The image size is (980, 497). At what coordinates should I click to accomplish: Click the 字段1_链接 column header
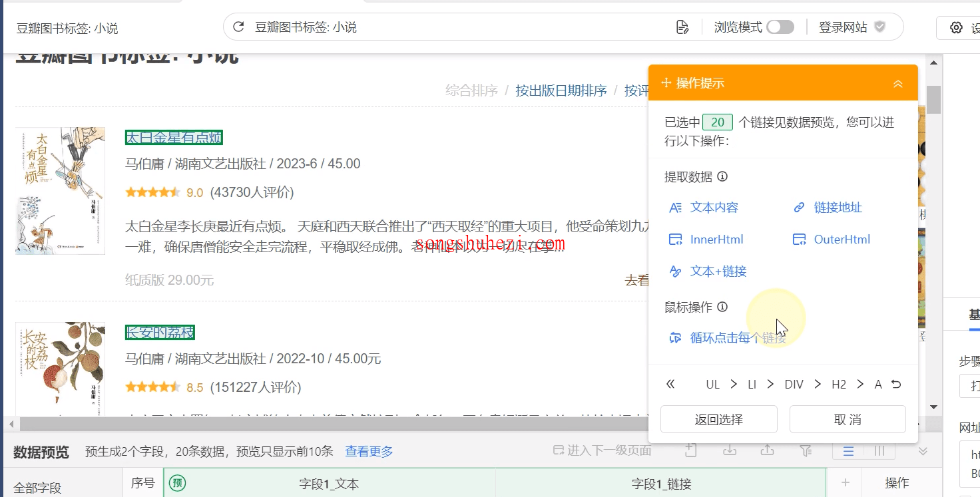click(x=661, y=484)
